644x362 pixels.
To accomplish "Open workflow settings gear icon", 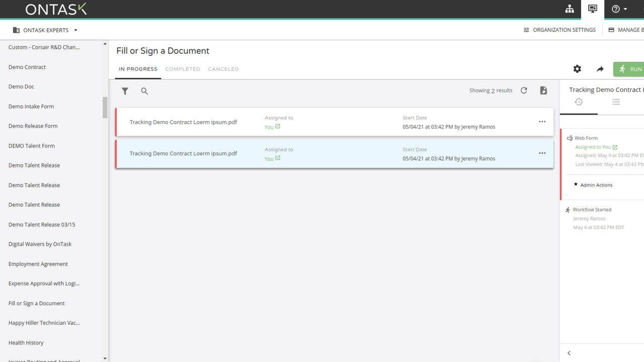I will (577, 69).
